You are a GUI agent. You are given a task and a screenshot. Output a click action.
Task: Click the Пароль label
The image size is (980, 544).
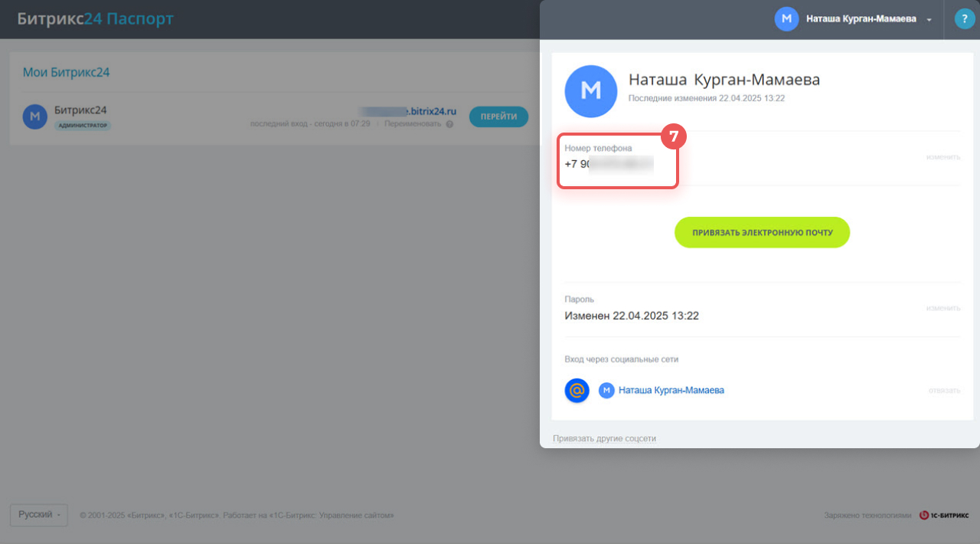coord(580,300)
